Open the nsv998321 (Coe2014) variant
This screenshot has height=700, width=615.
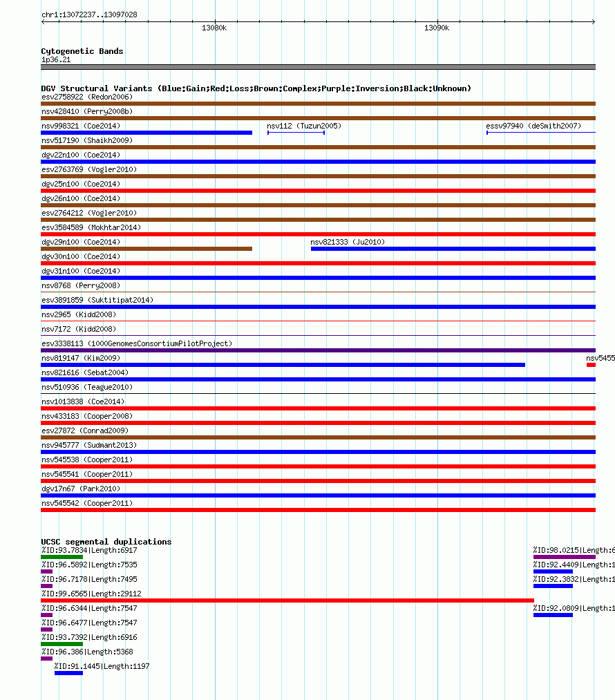point(81,126)
